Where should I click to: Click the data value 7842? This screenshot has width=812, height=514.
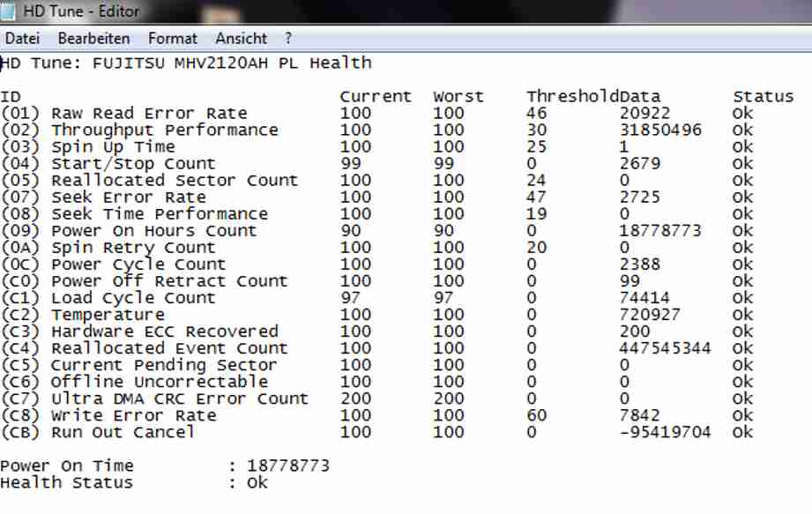click(640, 415)
